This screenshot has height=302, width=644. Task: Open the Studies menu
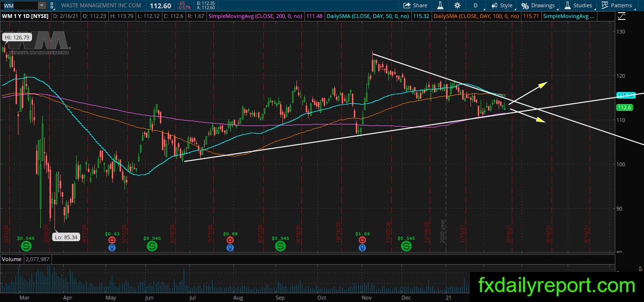578,5
